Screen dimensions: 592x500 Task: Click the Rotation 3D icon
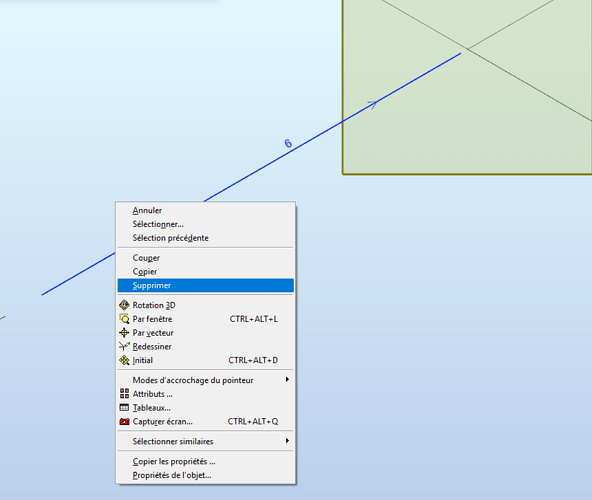(124, 305)
